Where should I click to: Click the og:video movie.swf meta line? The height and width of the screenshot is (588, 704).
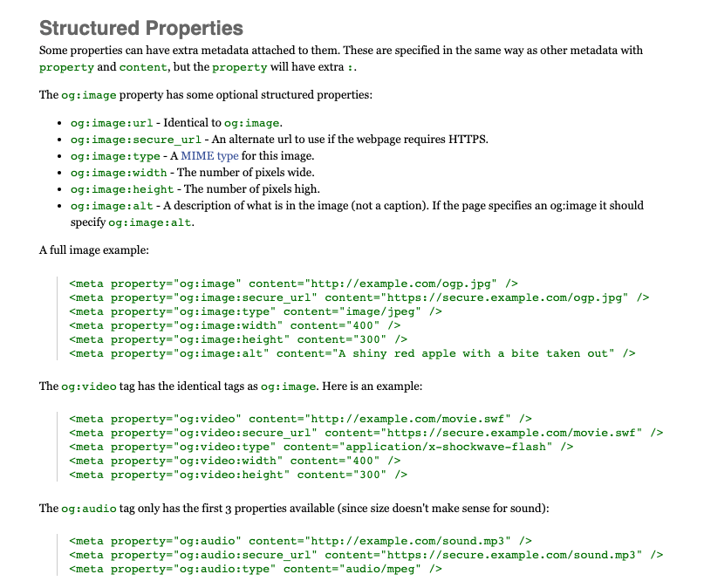pos(300,419)
